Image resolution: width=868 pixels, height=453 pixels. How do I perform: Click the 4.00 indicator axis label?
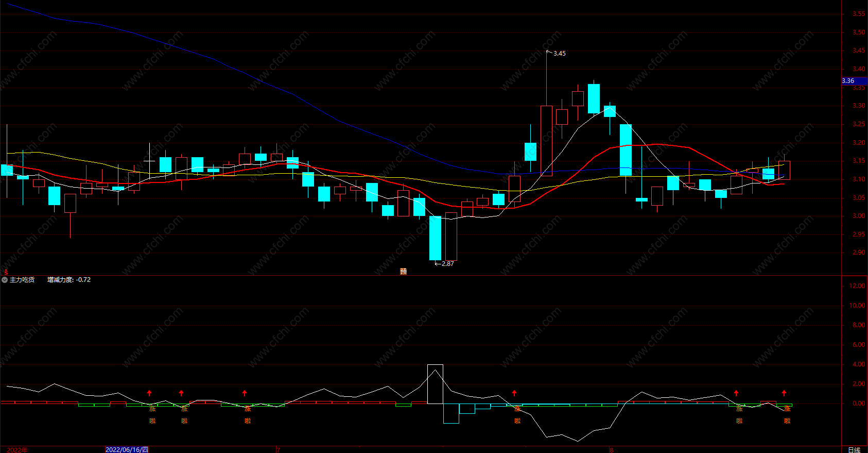(x=859, y=364)
